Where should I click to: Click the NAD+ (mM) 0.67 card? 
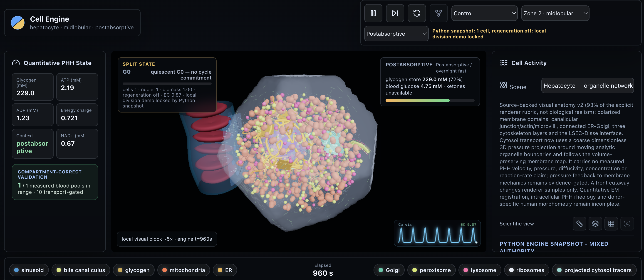[x=77, y=144]
